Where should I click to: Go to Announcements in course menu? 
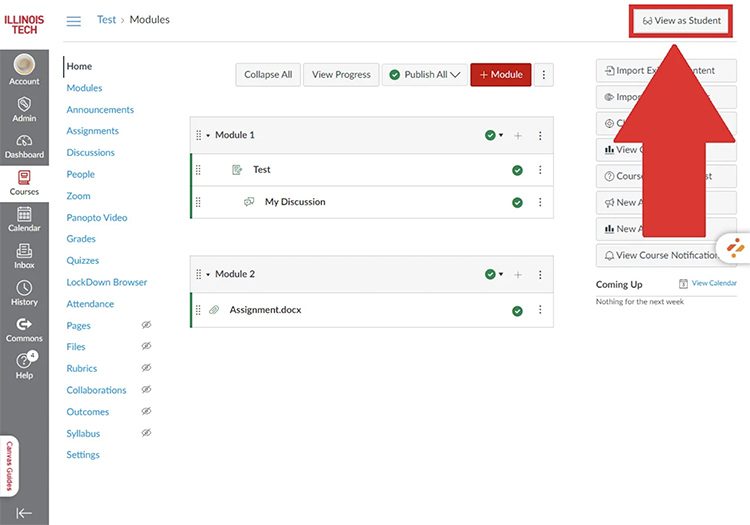pos(100,110)
